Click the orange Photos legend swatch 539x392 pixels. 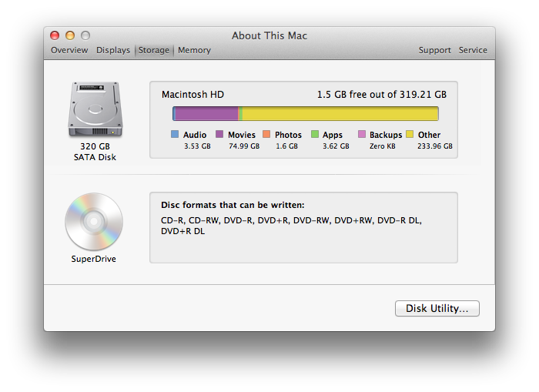(266, 135)
